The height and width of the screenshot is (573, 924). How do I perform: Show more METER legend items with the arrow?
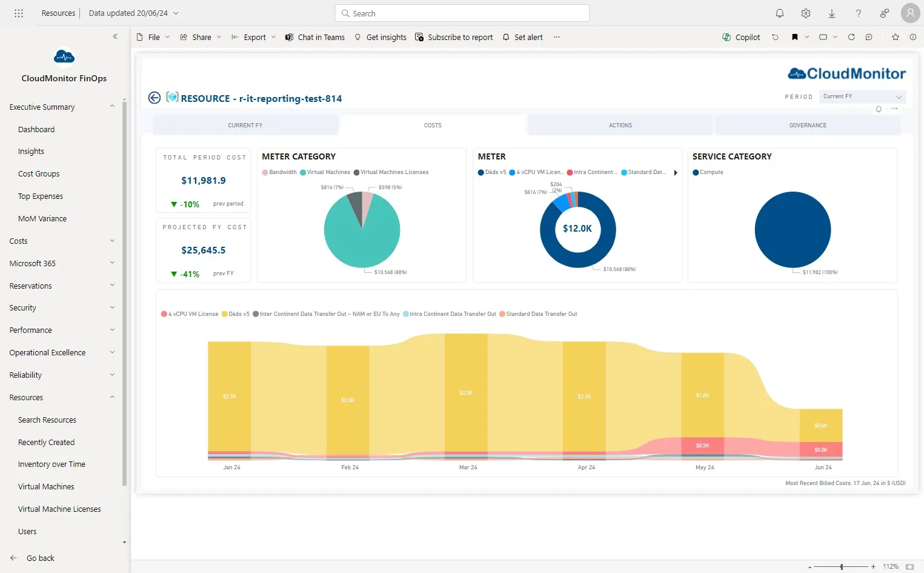[676, 173]
